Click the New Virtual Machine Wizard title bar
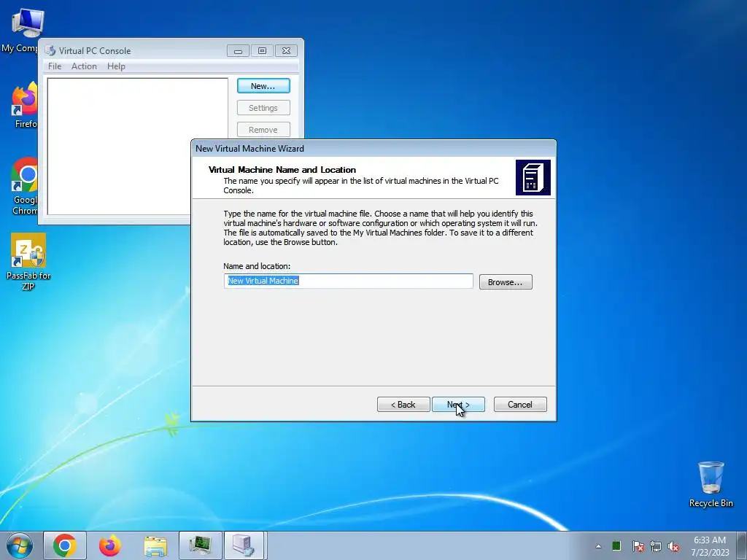This screenshot has width=747, height=560. [x=373, y=149]
